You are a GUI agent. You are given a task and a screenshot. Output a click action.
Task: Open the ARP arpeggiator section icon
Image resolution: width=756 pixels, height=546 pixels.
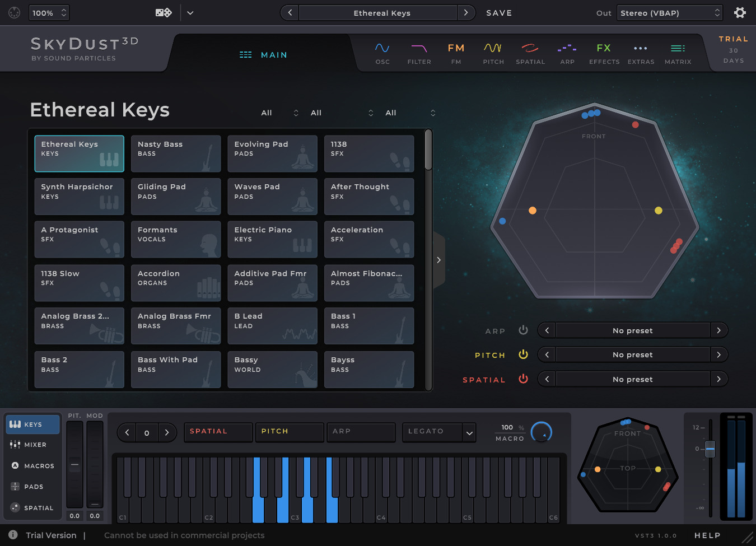pos(567,54)
